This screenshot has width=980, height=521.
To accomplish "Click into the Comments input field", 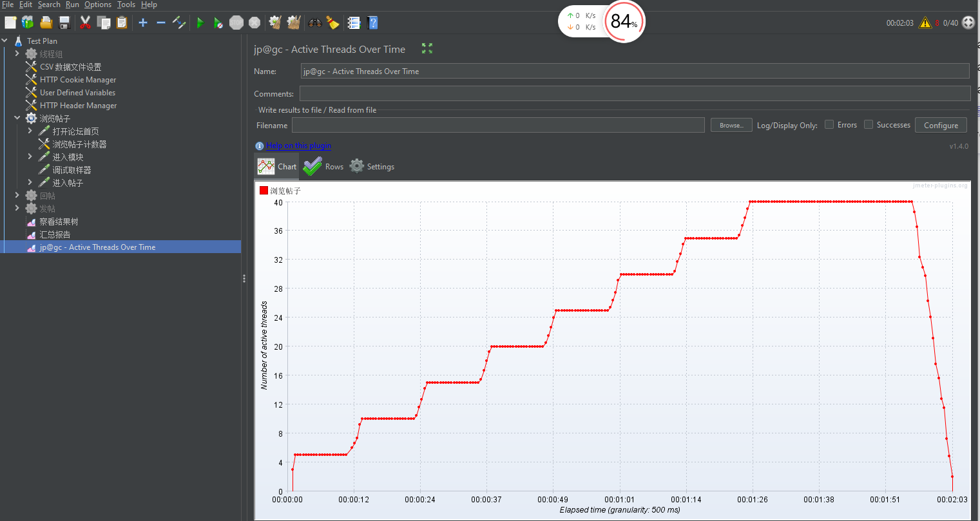I will [x=635, y=93].
